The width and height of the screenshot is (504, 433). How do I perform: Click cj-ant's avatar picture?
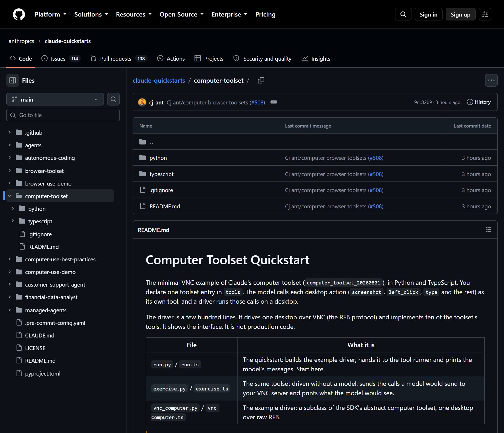pos(142,102)
